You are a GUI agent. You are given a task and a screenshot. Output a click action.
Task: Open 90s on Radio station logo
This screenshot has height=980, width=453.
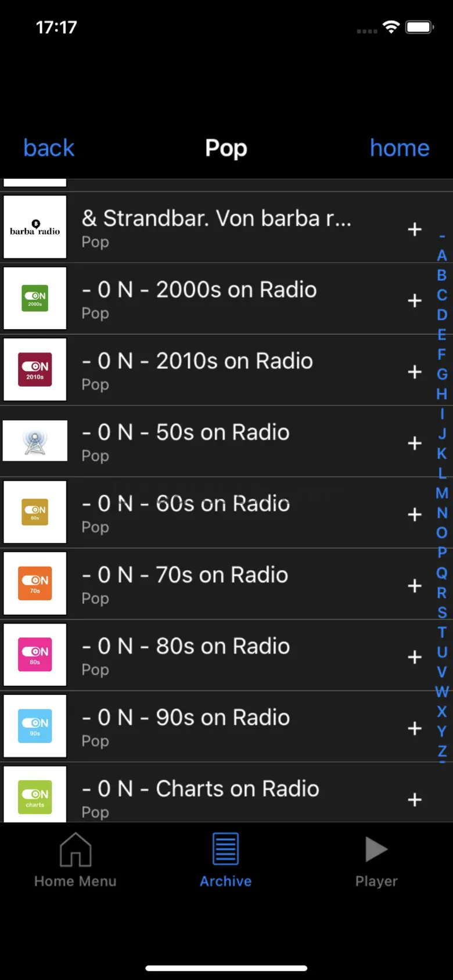[35, 726]
